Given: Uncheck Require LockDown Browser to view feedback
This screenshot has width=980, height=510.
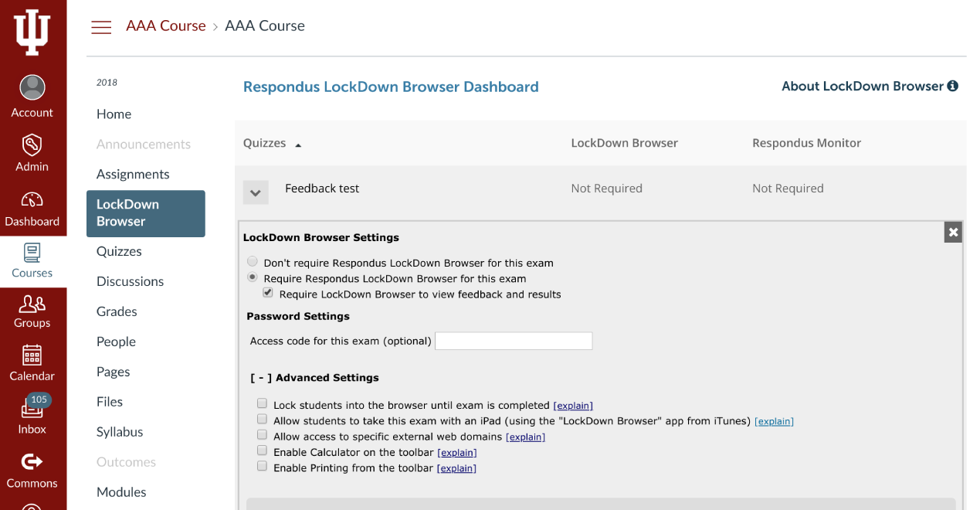Looking at the screenshot, I should tap(268, 293).
